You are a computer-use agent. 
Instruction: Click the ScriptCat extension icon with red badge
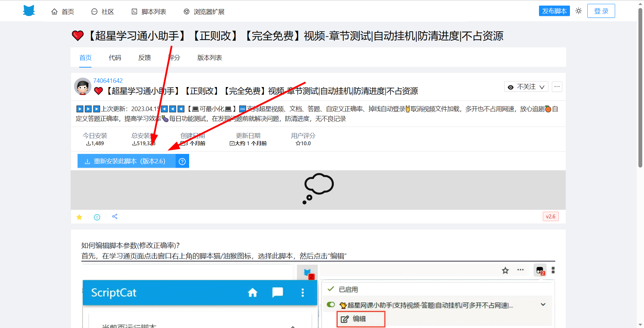coord(307,273)
